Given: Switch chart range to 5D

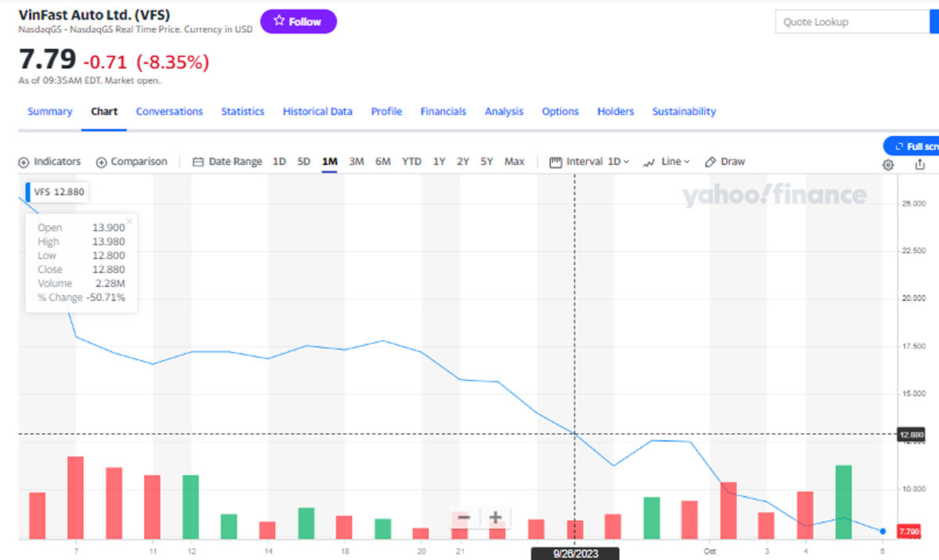Looking at the screenshot, I should [x=304, y=162].
